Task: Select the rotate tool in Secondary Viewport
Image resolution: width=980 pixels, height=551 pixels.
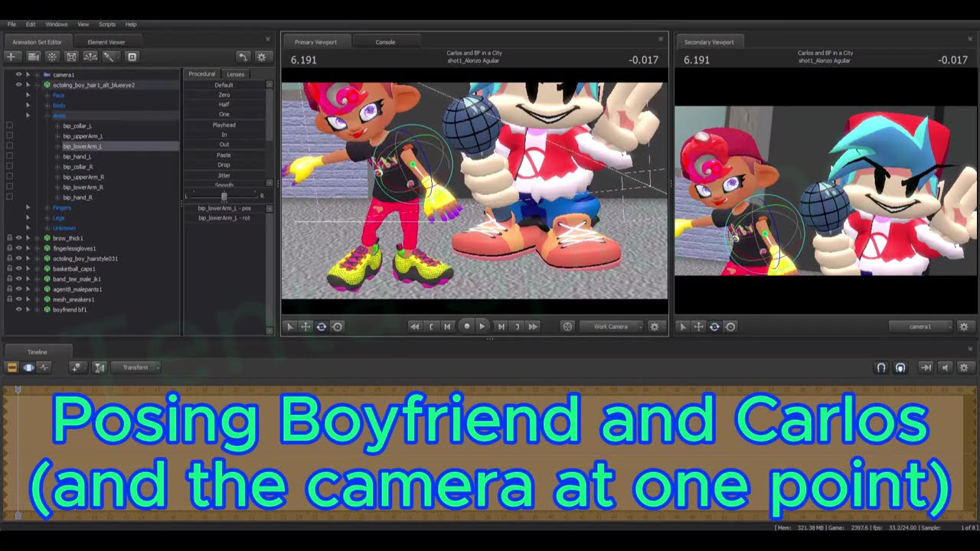Action: point(714,327)
